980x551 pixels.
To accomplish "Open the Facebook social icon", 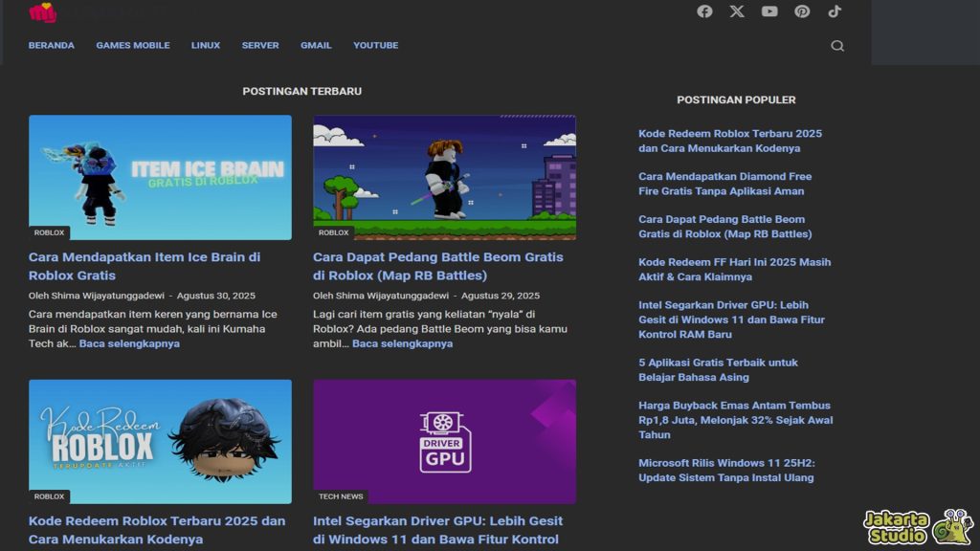I will (x=704, y=11).
